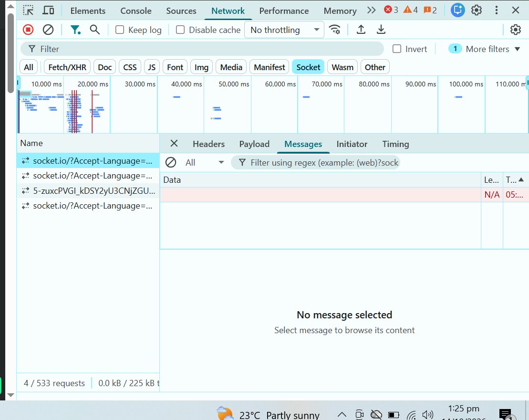This screenshot has width=529, height=420.
Task: Expand the More filters dropdown
Action: pyautogui.click(x=485, y=49)
